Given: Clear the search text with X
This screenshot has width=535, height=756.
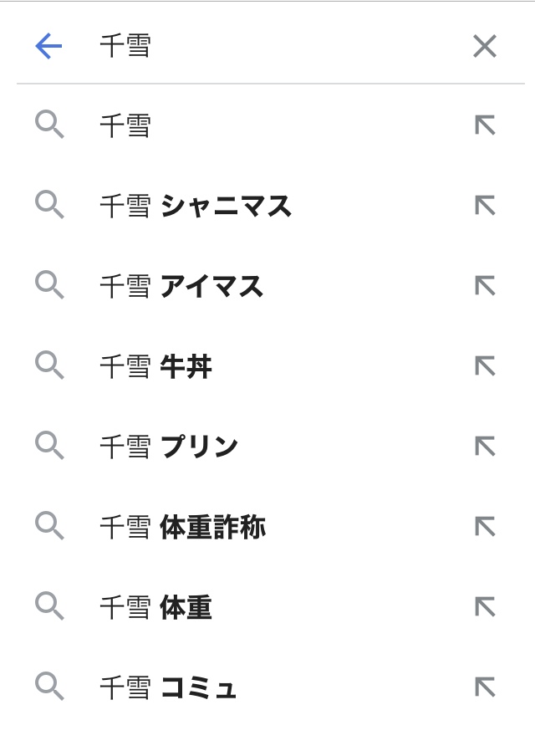Looking at the screenshot, I should [x=485, y=46].
